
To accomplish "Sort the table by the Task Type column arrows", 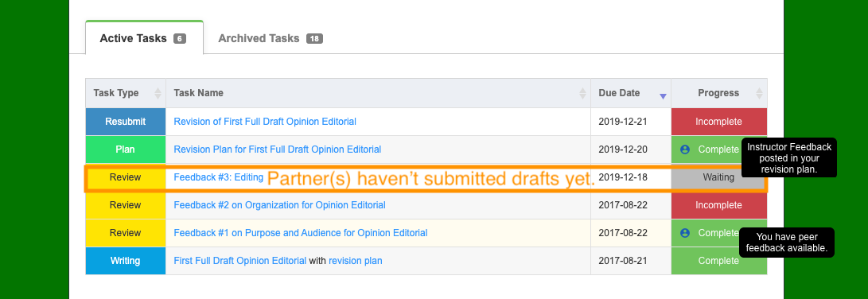I will 158,93.
